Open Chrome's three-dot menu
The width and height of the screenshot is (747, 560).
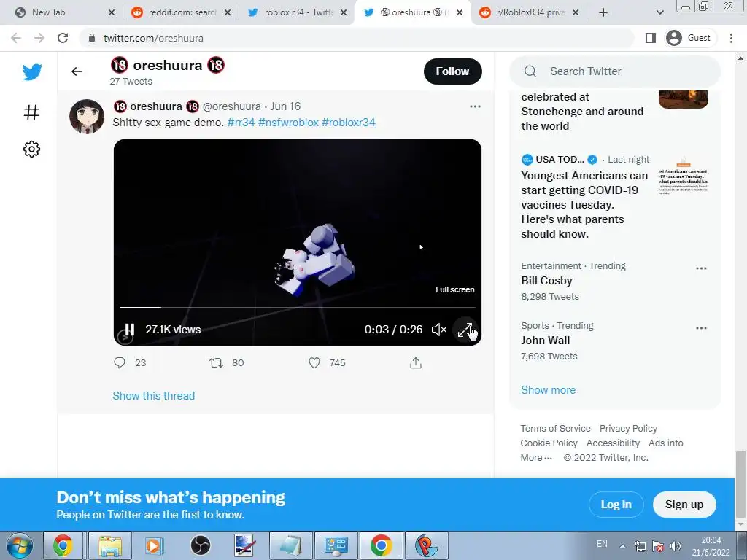(x=731, y=38)
